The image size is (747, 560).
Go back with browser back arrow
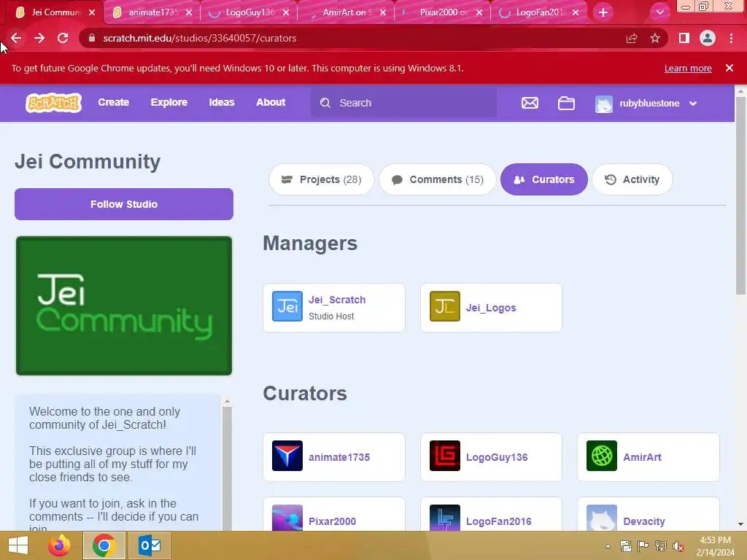(x=16, y=38)
